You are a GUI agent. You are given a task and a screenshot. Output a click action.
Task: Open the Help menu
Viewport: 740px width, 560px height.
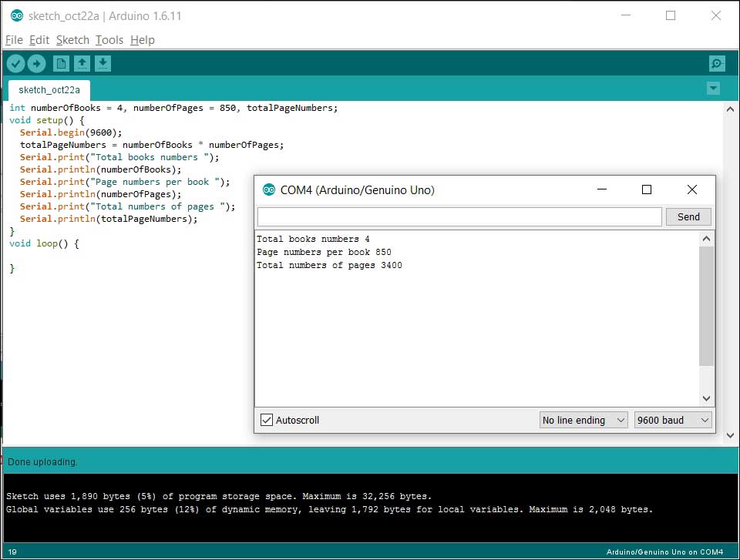click(x=142, y=40)
